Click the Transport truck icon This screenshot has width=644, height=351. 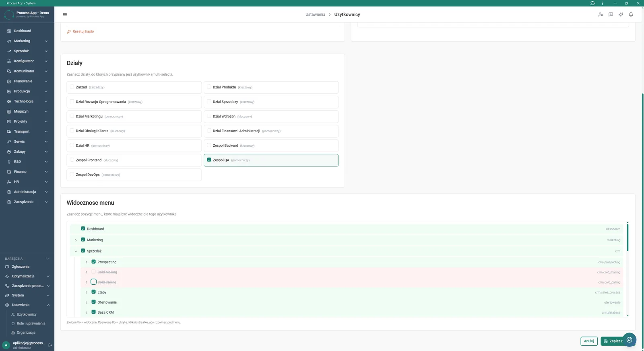pos(9,131)
